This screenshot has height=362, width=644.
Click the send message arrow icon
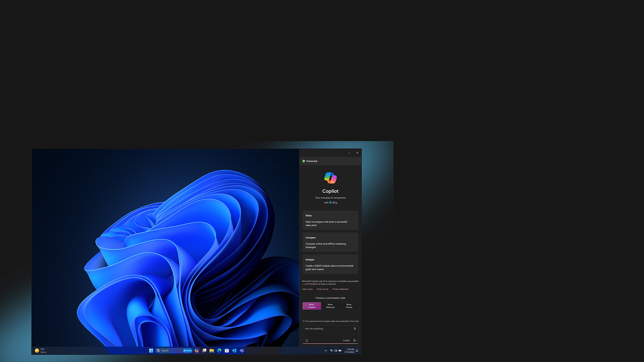(x=355, y=340)
